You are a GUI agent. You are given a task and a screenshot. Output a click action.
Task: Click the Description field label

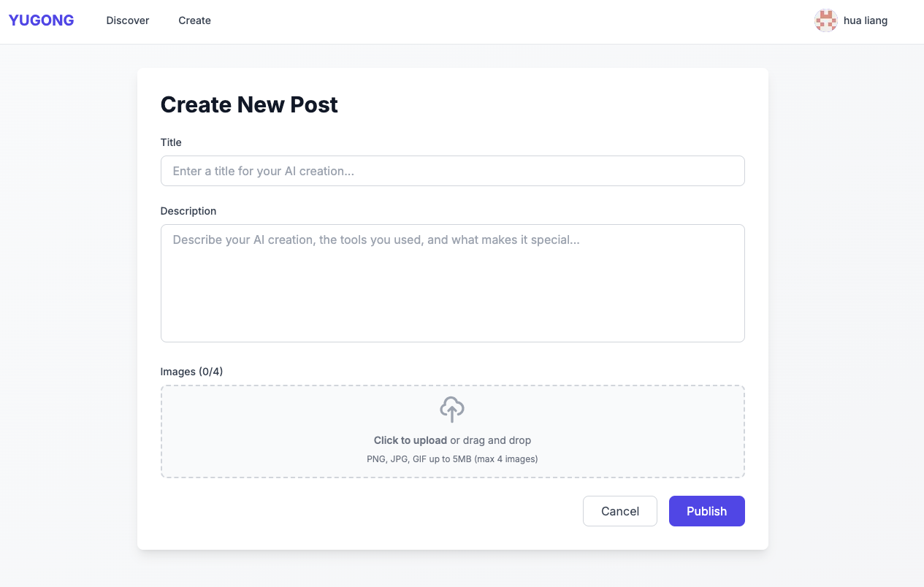pos(188,211)
